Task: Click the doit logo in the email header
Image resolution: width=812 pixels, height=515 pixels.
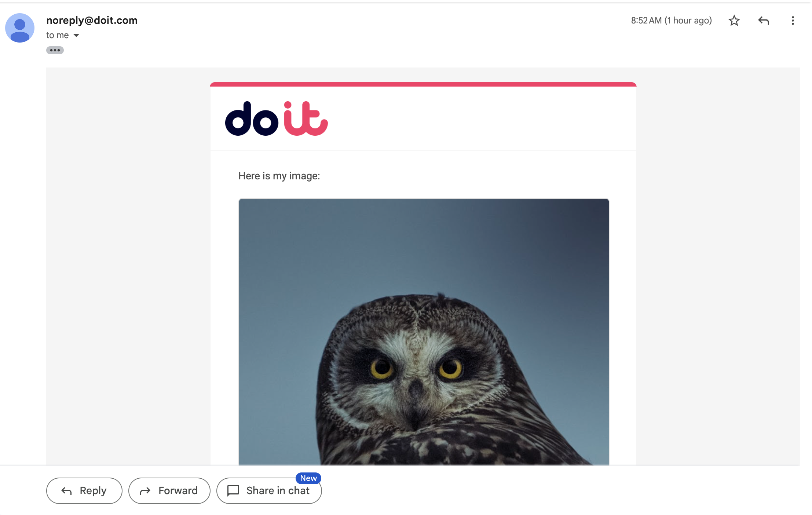Action: [x=276, y=118]
